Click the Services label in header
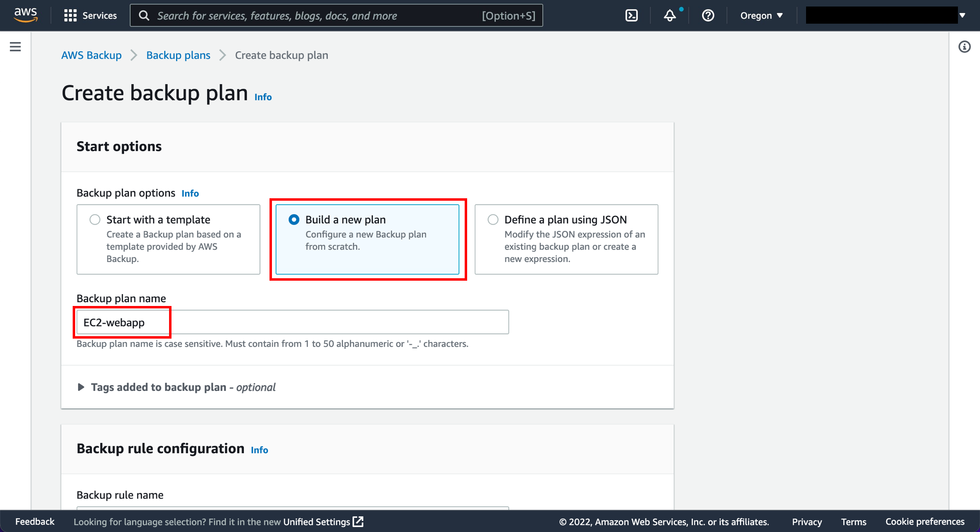The height and width of the screenshot is (532, 980). 100,16
